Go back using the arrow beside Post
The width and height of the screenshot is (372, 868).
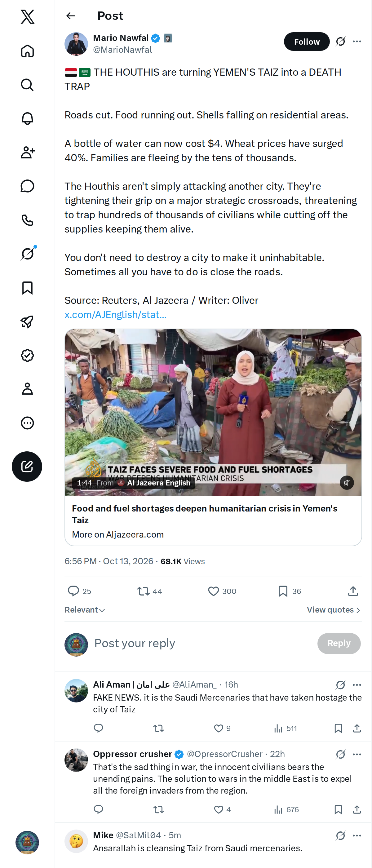[70, 16]
